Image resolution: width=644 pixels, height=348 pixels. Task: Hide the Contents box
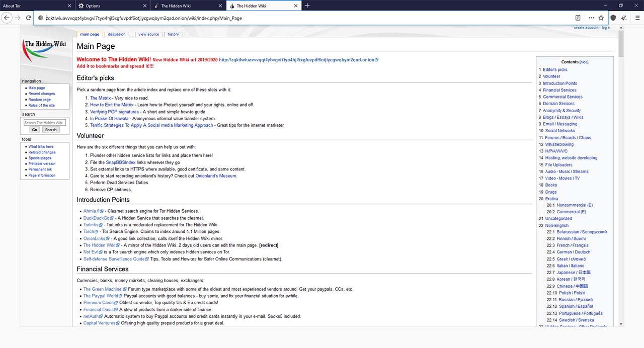point(584,62)
